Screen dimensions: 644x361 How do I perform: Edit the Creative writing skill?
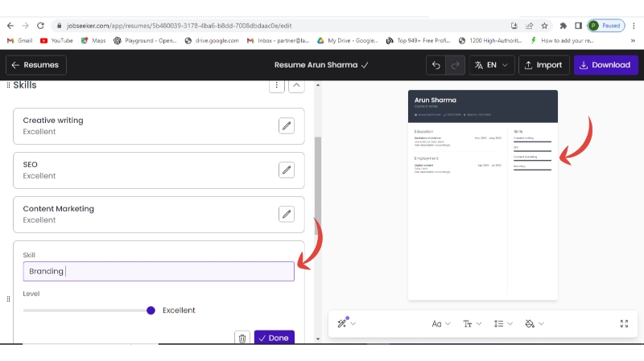pos(286,125)
